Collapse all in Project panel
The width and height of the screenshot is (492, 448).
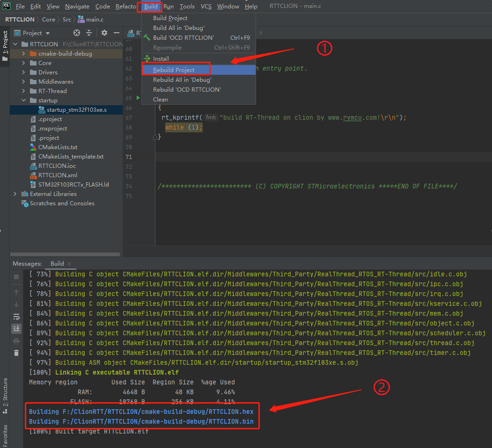tap(89, 33)
